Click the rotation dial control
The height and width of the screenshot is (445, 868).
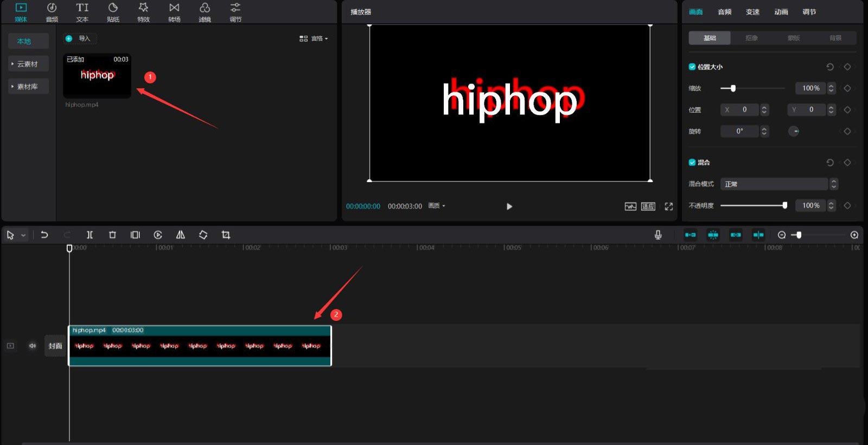tap(794, 131)
